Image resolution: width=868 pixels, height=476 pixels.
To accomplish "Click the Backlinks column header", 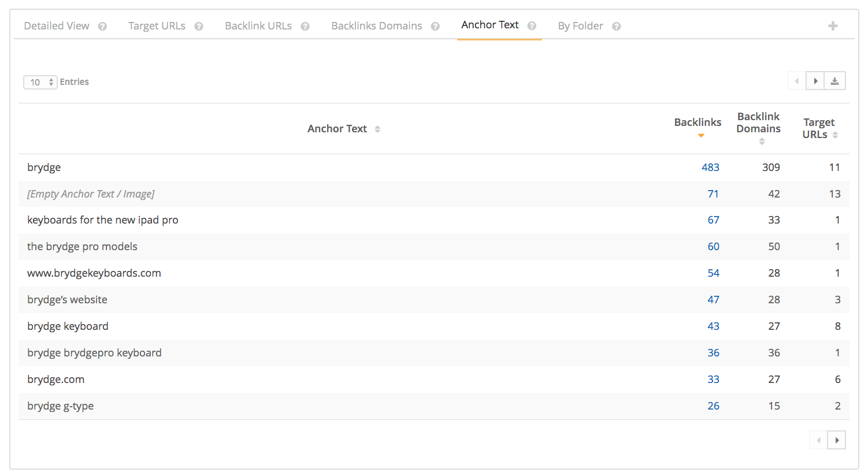I will [698, 122].
